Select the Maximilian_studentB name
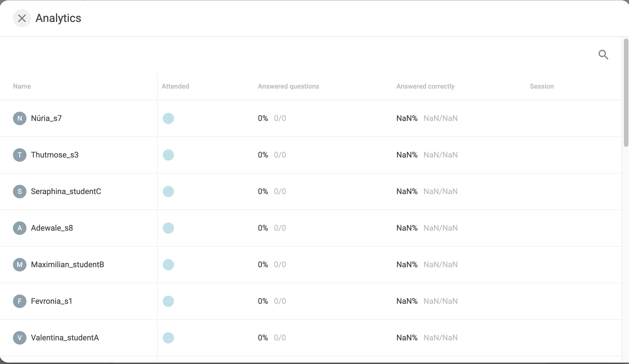The width and height of the screenshot is (629, 364). click(x=68, y=265)
